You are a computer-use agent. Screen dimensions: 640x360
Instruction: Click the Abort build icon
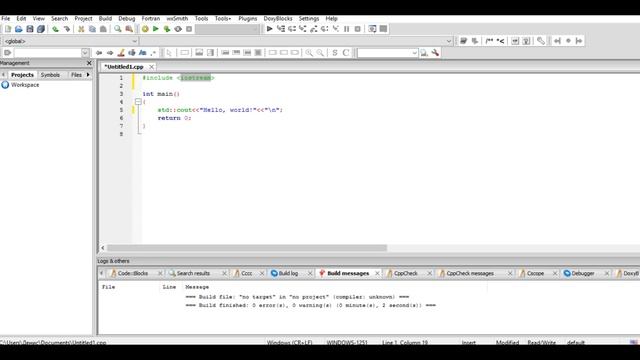189,29
